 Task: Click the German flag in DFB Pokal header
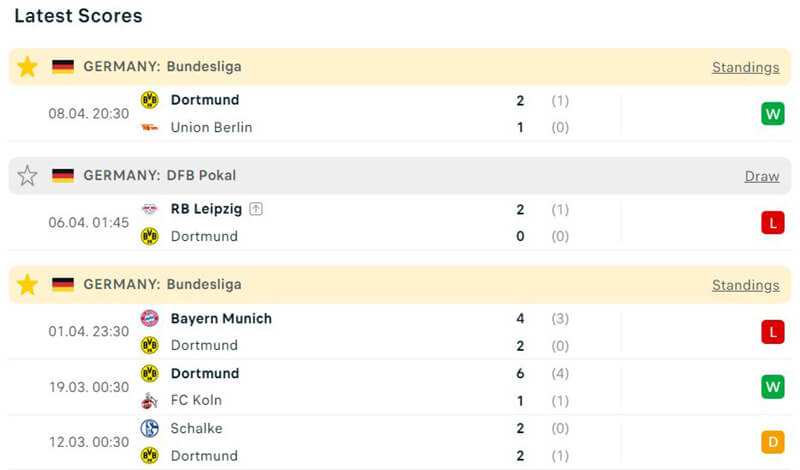tap(63, 176)
